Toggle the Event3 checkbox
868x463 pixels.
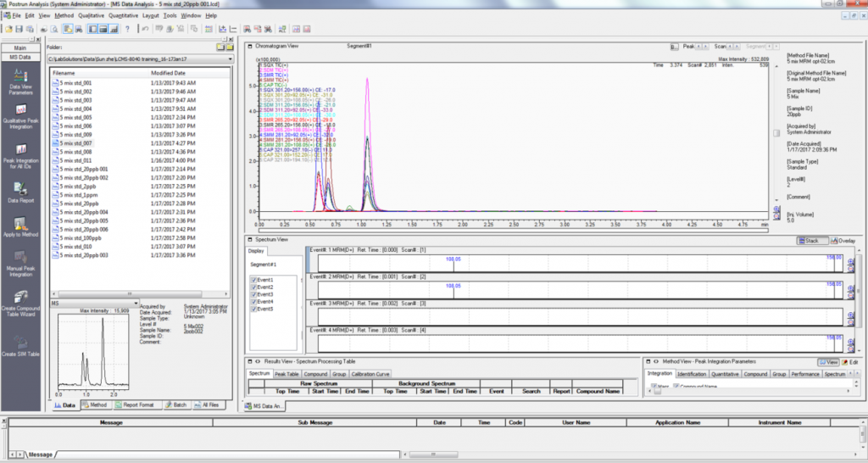coord(254,294)
